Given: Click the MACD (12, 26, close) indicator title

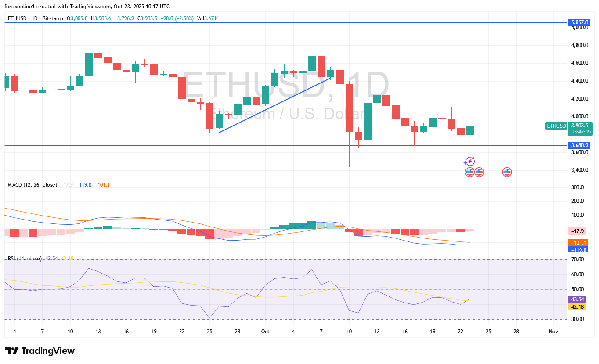Looking at the screenshot, I should coord(32,185).
